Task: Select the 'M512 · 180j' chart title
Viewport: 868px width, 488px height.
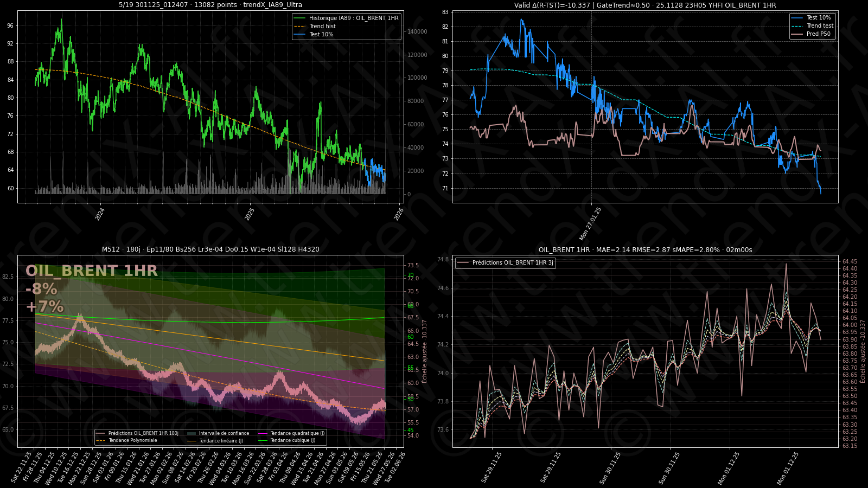Action: (x=210, y=249)
